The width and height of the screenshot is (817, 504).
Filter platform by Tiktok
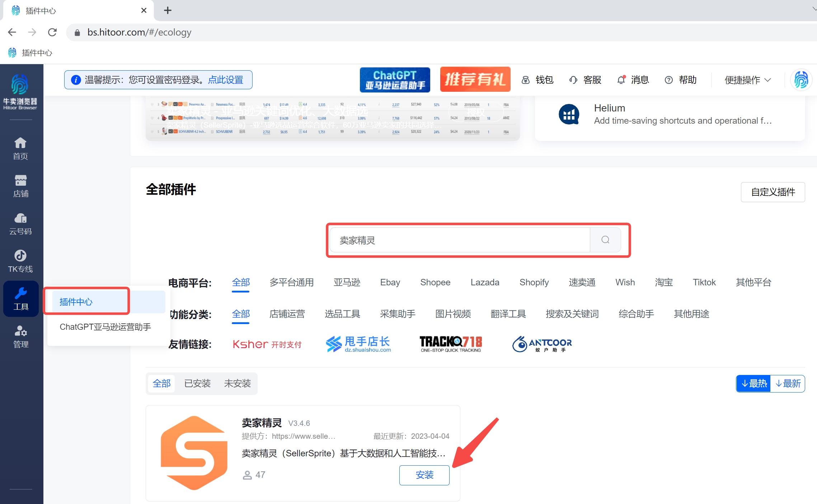pos(704,282)
